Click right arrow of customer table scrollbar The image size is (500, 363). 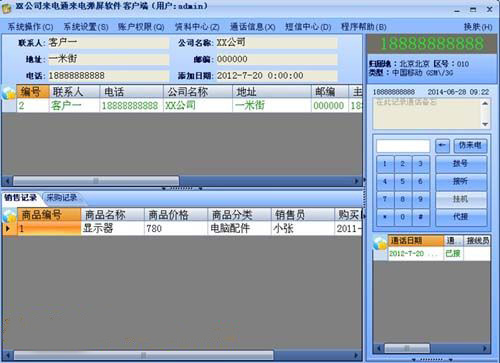[x=357, y=181]
